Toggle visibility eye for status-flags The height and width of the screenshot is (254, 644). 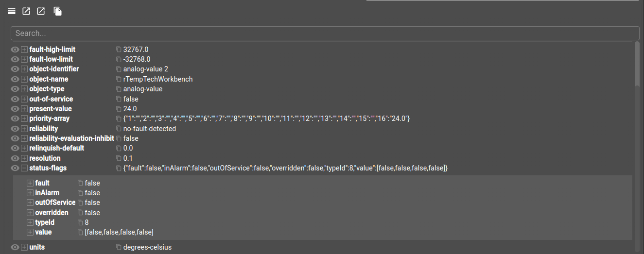click(15, 168)
